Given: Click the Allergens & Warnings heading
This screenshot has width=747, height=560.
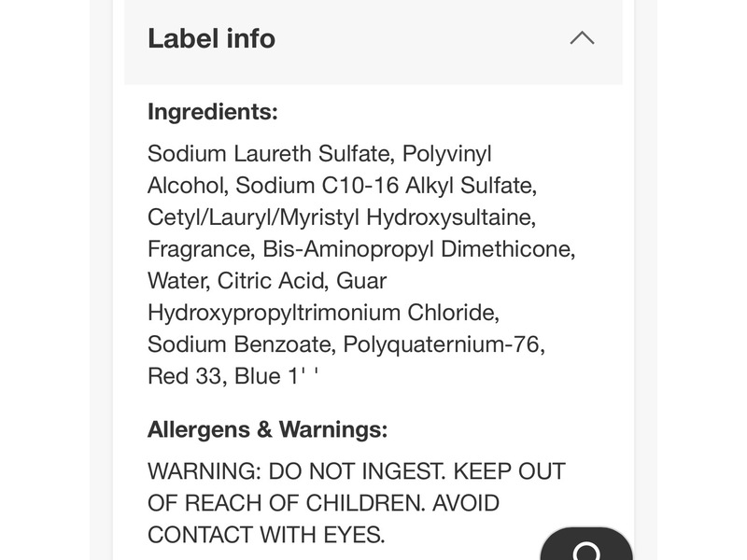Looking at the screenshot, I should click(267, 429).
